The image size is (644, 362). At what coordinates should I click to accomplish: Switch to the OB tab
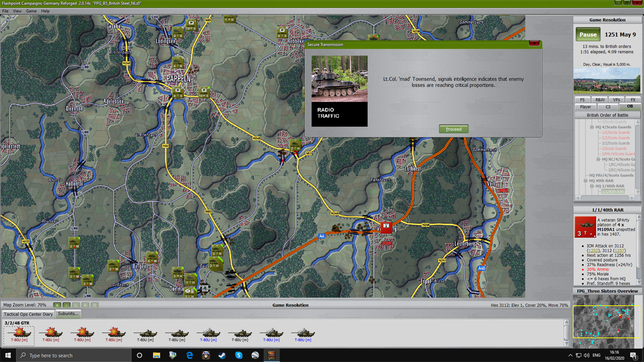[x=629, y=106]
